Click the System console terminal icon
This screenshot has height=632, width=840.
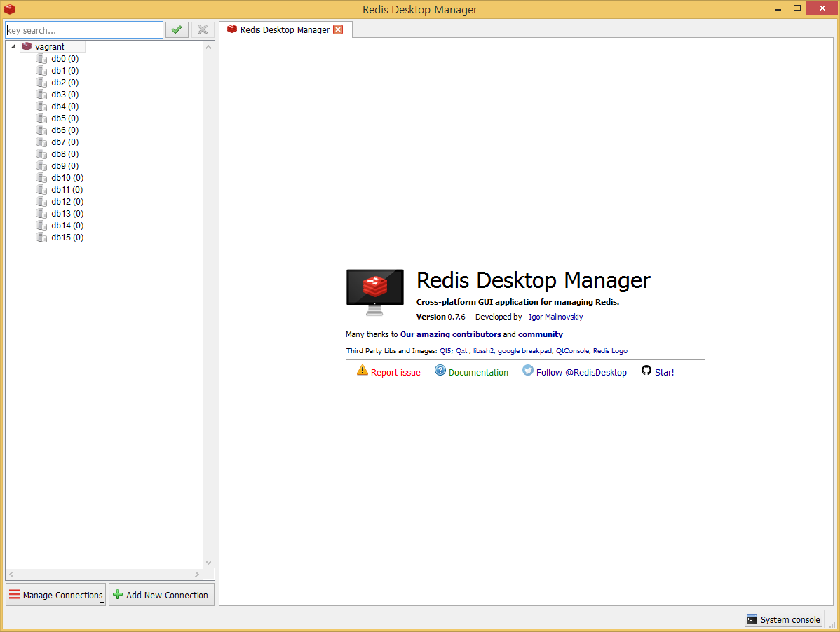pyautogui.click(x=752, y=619)
